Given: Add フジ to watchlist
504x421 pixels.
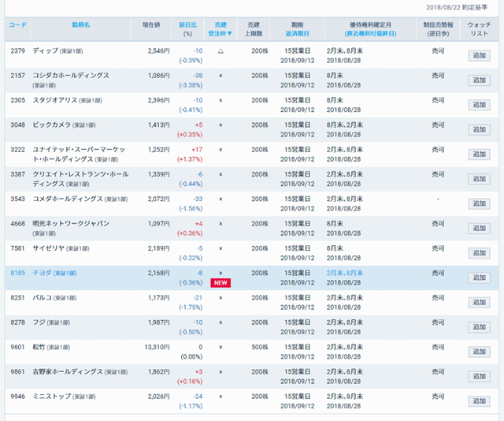Looking at the screenshot, I should coord(479,327).
